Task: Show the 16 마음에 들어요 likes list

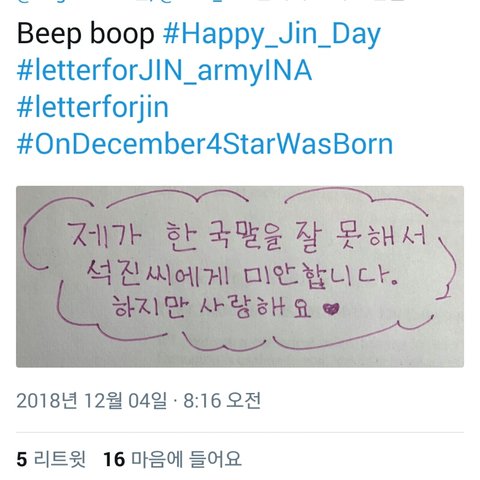Action: point(172,459)
